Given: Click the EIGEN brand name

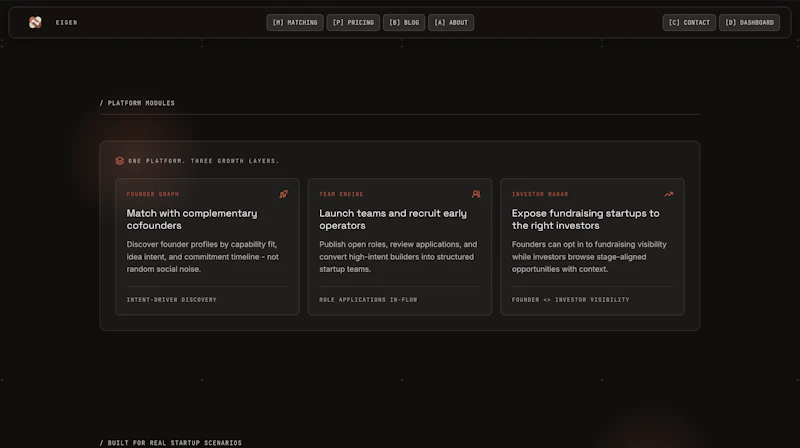Looking at the screenshot, I should click(x=66, y=22).
